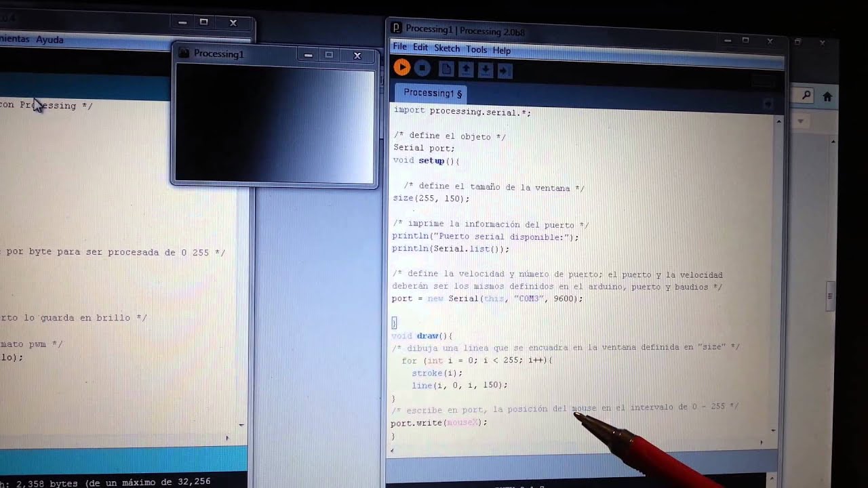Screen dimensions: 868x488
Task: Close the Processing 2.0b8 editor window
Action: coord(770,41)
